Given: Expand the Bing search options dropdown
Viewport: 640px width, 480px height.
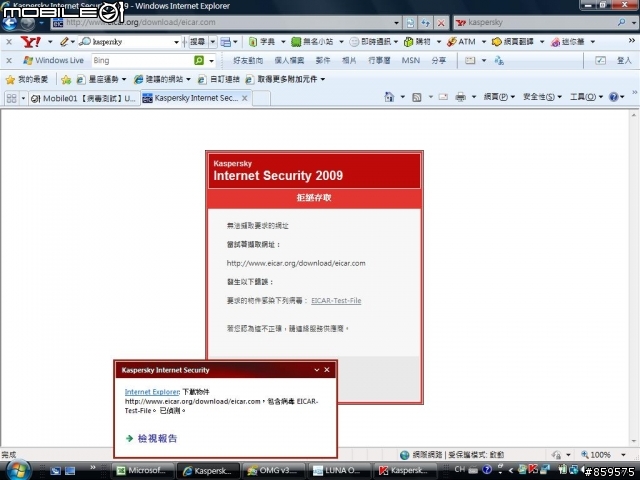Looking at the screenshot, I should coord(211,61).
